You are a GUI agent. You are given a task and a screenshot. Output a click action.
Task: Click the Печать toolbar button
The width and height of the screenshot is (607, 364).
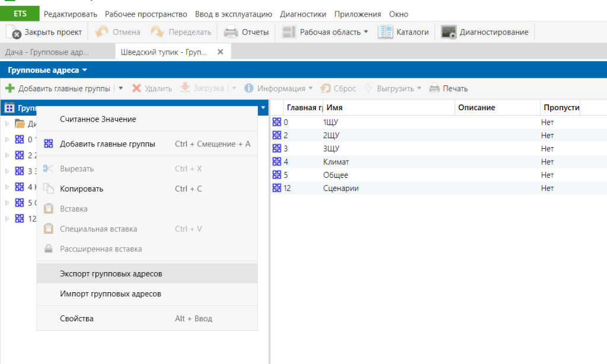[x=448, y=88]
